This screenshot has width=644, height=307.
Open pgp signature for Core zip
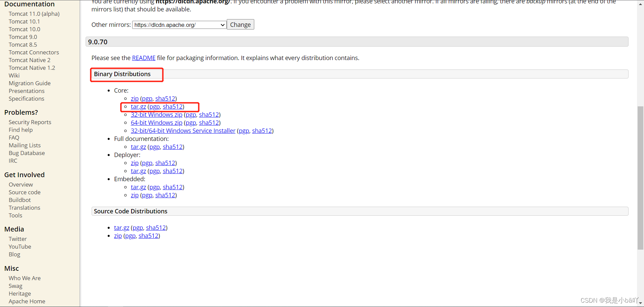[147, 99]
